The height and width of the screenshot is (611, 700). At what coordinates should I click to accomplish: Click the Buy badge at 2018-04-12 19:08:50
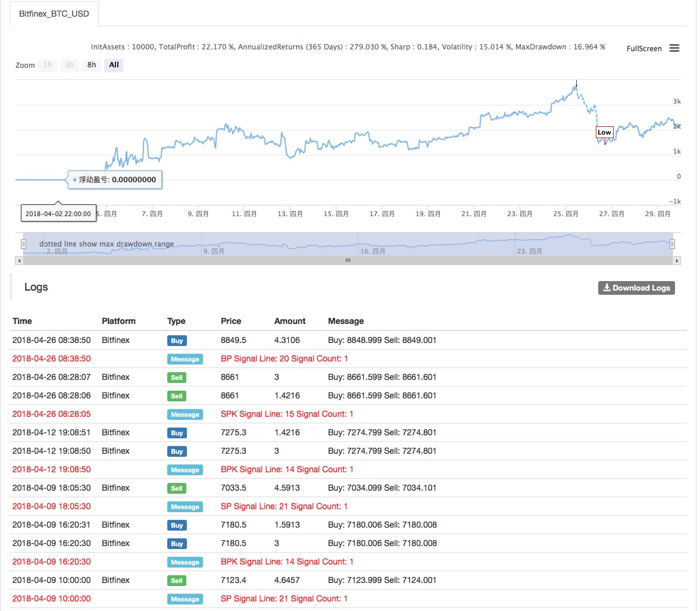tap(177, 451)
